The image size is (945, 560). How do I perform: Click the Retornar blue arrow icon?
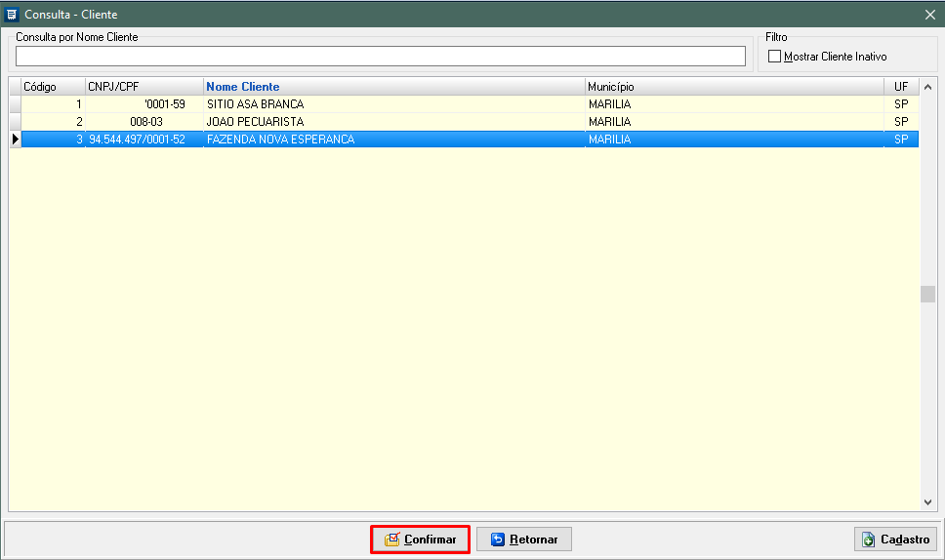498,540
